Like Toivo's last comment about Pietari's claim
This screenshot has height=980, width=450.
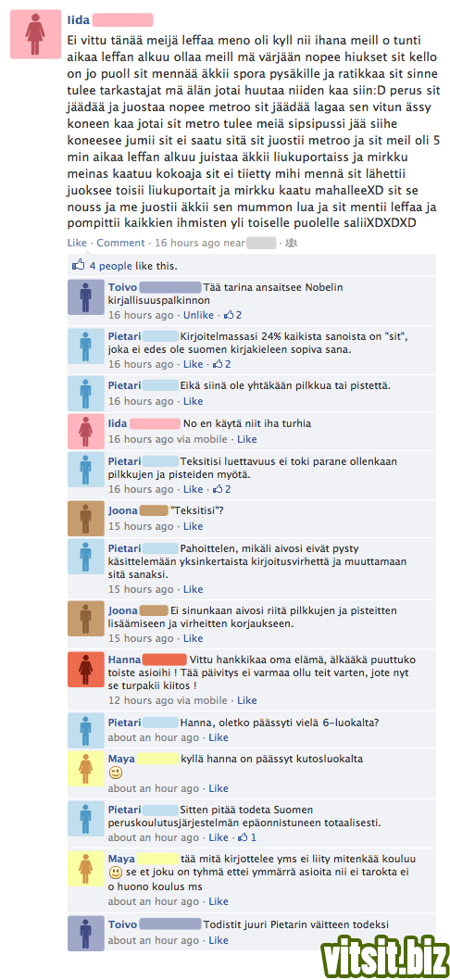[x=219, y=940]
